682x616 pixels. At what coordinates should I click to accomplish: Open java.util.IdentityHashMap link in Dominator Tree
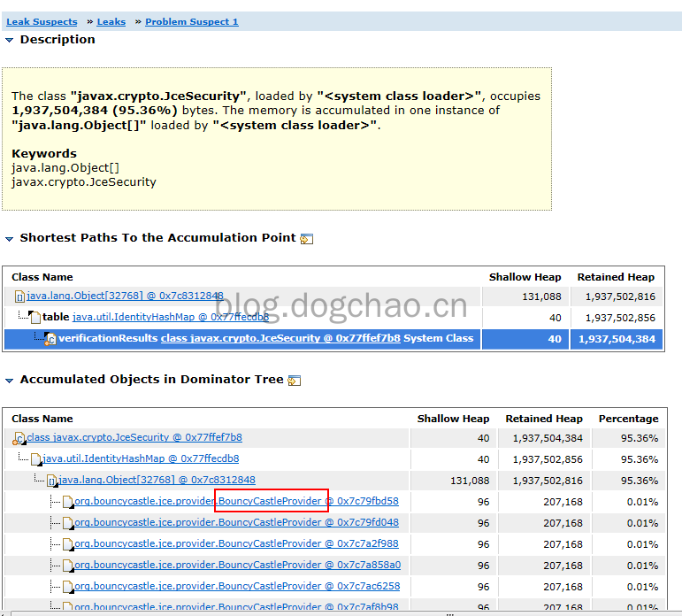(141, 458)
